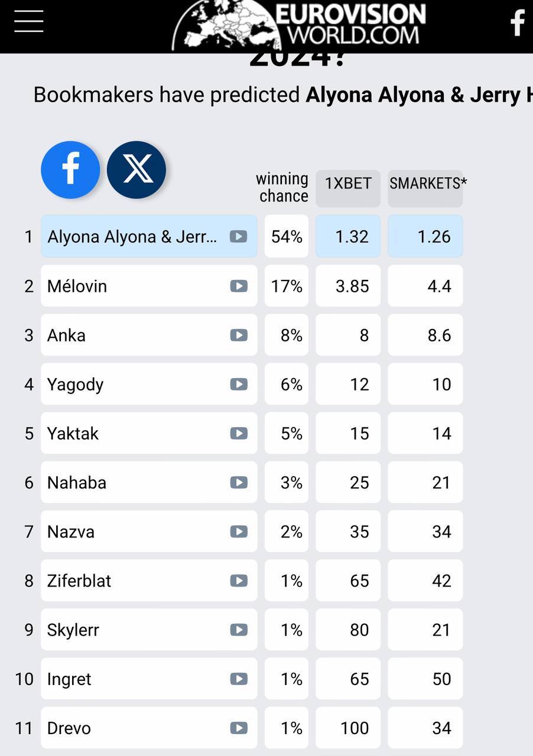Click the Eurovisionworld.com logo
Viewport: 533px width, 756px height.
[300, 25]
